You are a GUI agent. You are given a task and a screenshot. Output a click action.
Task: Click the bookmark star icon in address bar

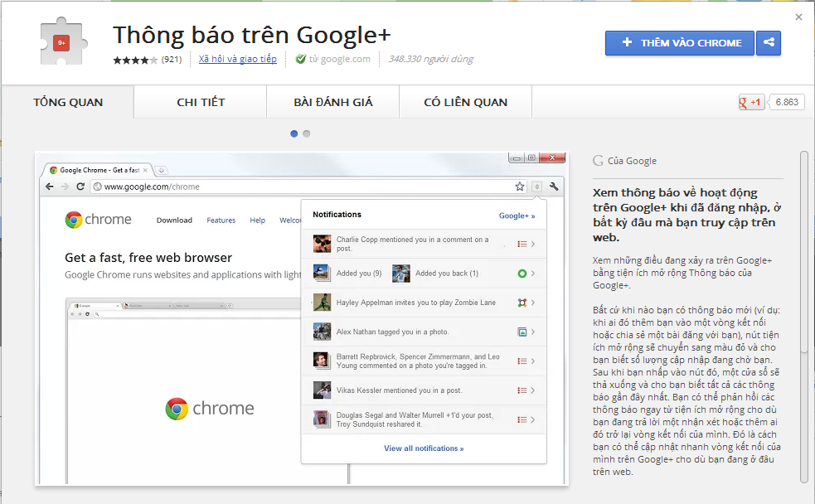[519, 187]
